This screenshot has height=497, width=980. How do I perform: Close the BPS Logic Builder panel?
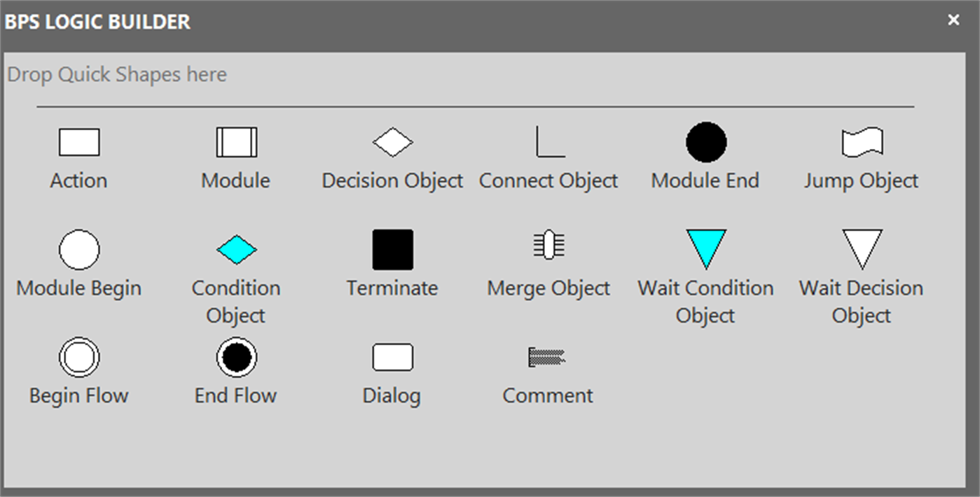click(953, 20)
